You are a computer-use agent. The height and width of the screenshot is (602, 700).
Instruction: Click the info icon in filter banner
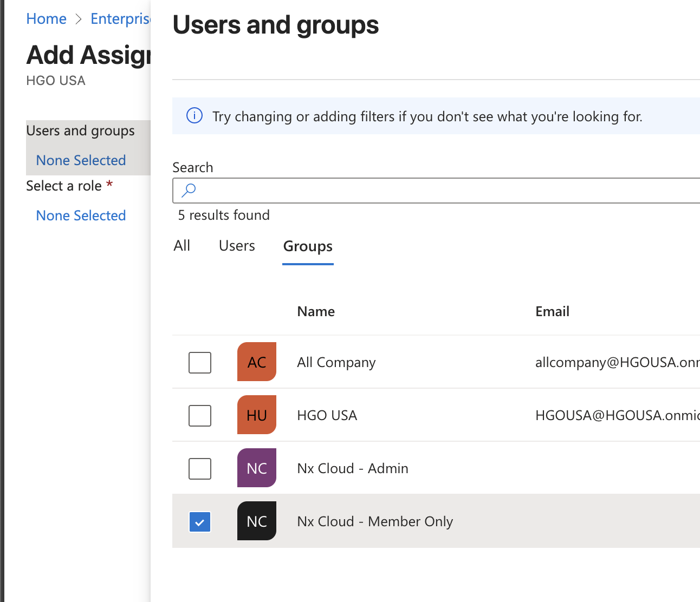(195, 115)
